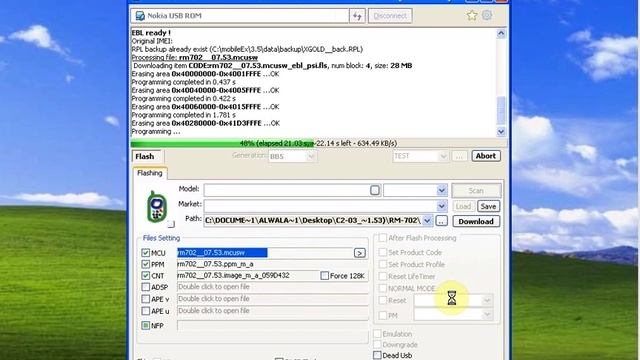Check the Force 128K option
The image size is (640, 360).
point(324,276)
